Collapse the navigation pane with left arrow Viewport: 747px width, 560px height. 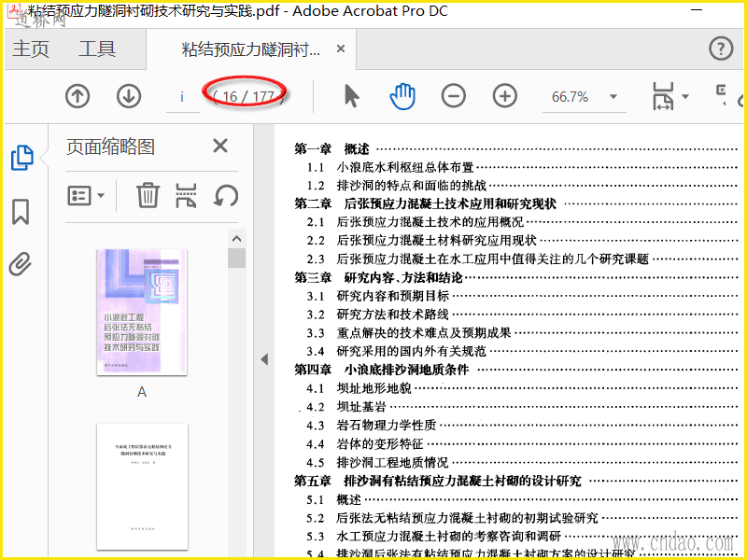[264, 359]
